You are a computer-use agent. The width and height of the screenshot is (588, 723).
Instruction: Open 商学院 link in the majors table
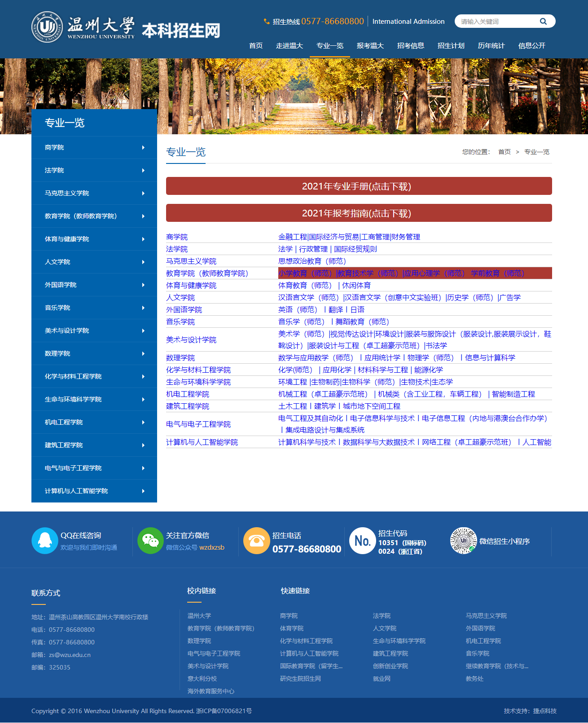click(x=177, y=237)
